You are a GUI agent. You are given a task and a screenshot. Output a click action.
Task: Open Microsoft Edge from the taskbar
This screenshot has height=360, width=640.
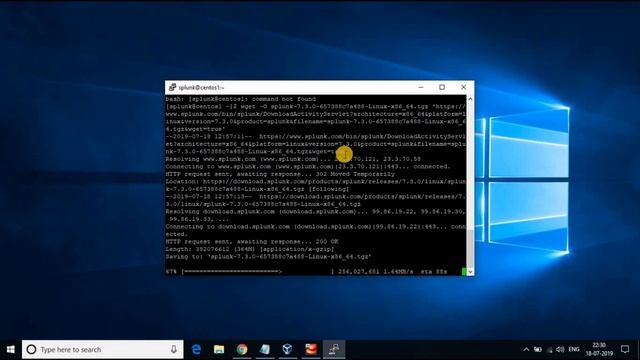[x=196, y=349]
